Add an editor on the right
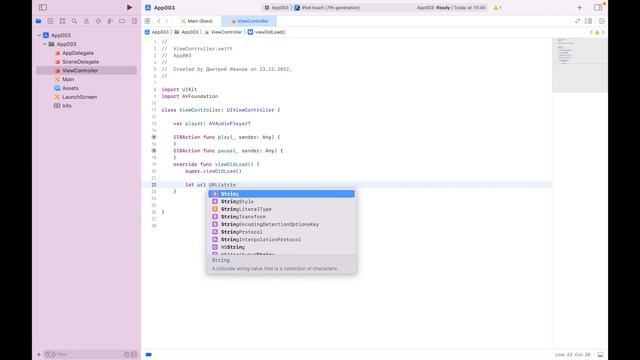 pos(602,21)
